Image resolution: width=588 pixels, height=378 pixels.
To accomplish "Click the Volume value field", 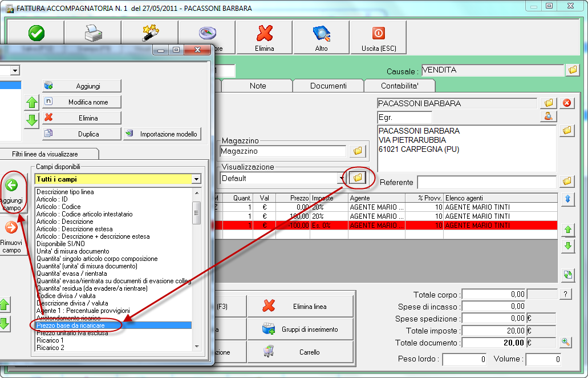I will [543, 359].
